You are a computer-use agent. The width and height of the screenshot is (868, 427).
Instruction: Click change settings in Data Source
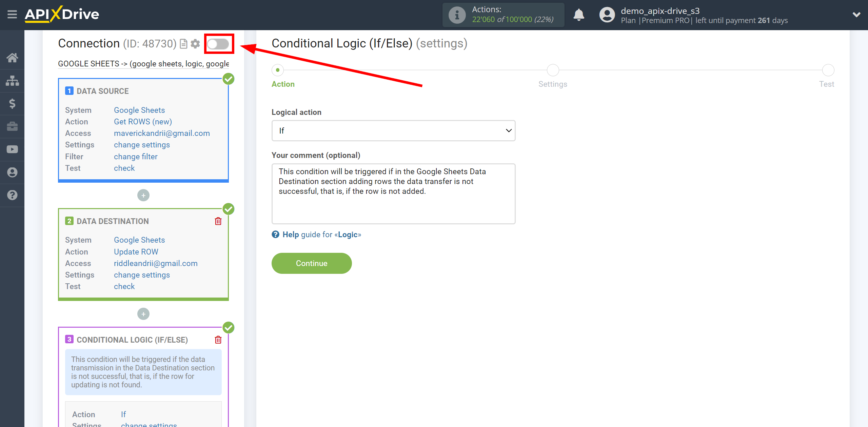click(142, 145)
